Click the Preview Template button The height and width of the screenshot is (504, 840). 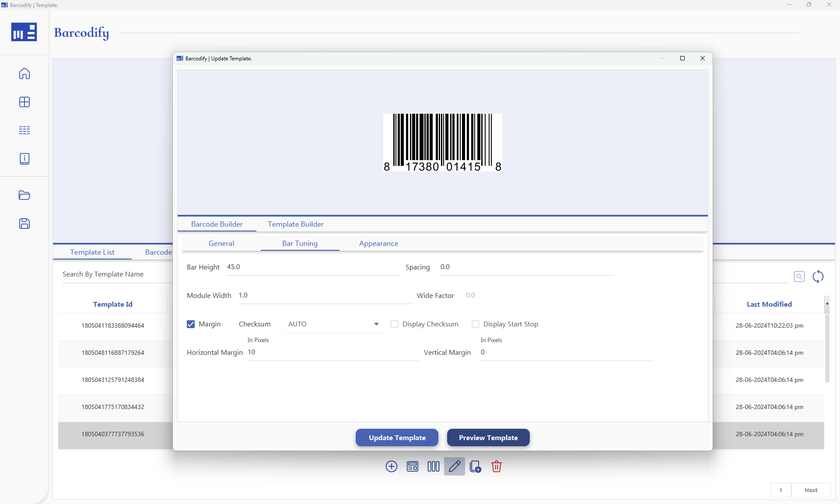[488, 437]
